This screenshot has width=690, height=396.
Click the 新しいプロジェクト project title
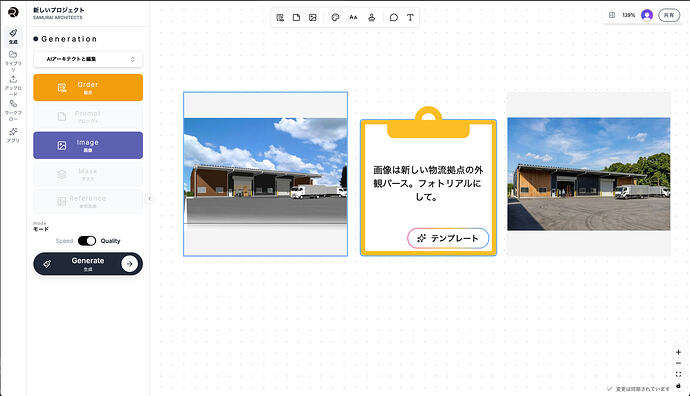59,10
